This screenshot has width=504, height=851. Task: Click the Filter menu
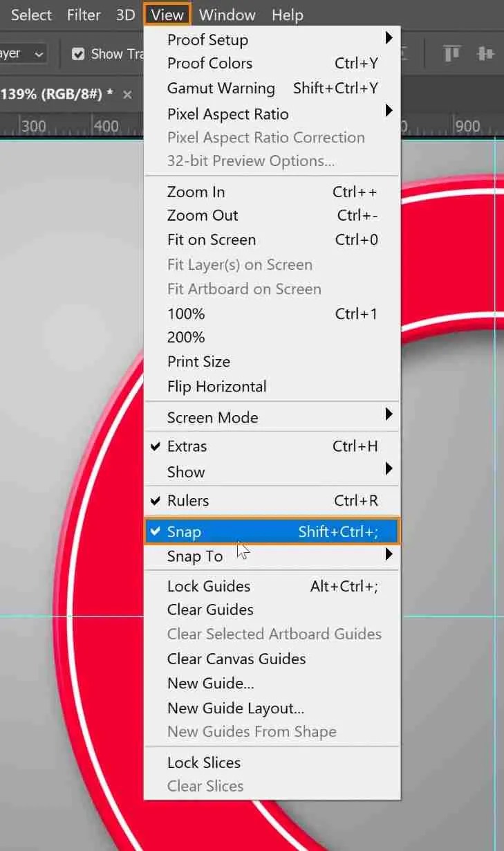pyautogui.click(x=83, y=15)
